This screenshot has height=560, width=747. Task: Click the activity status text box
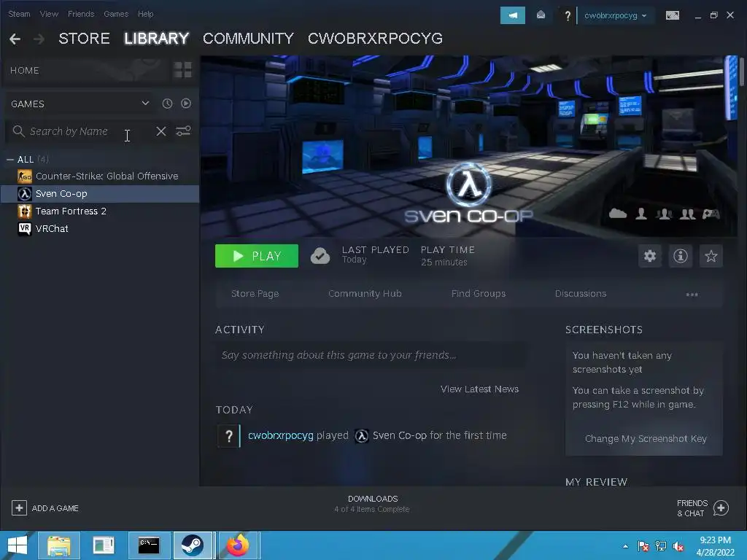coord(371,355)
